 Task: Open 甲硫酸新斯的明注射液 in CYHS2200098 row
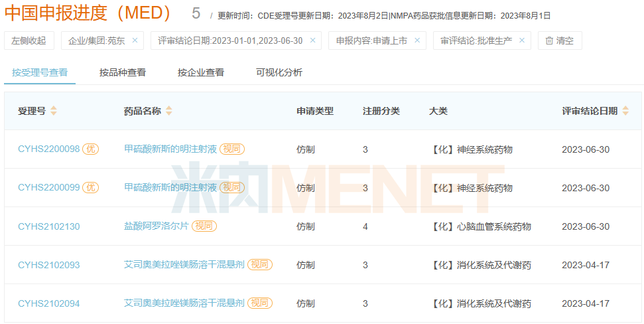pos(170,149)
